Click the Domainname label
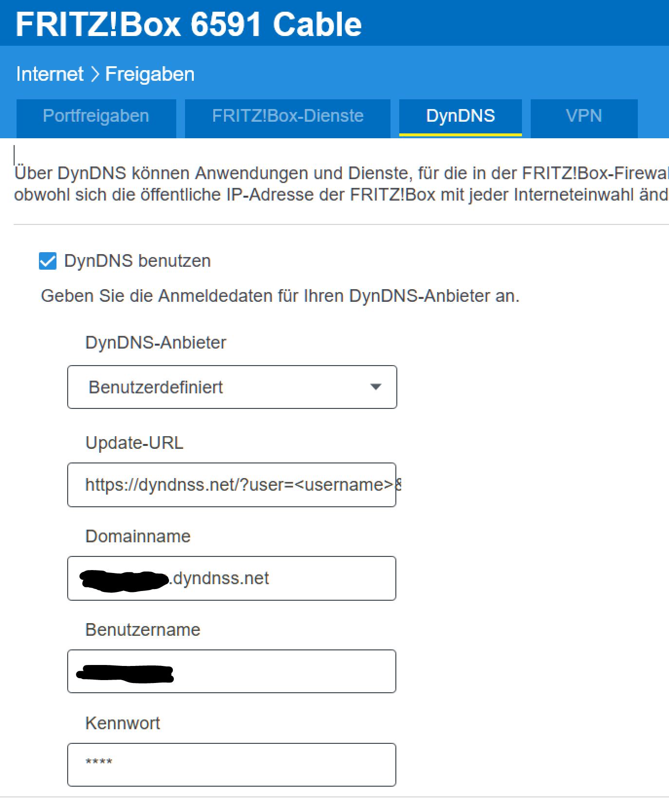This screenshot has width=669, height=812. tap(138, 536)
